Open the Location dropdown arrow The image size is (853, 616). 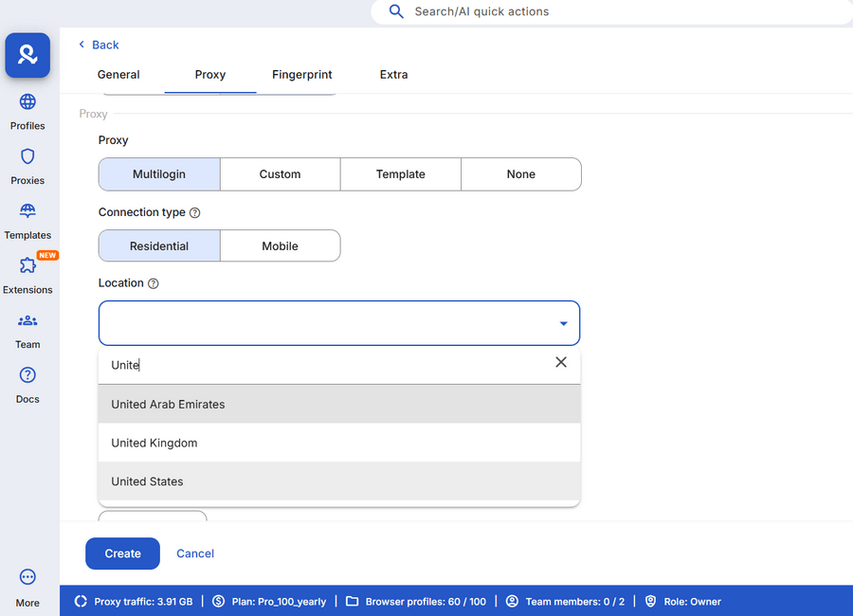pyautogui.click(x=562, y=322)
